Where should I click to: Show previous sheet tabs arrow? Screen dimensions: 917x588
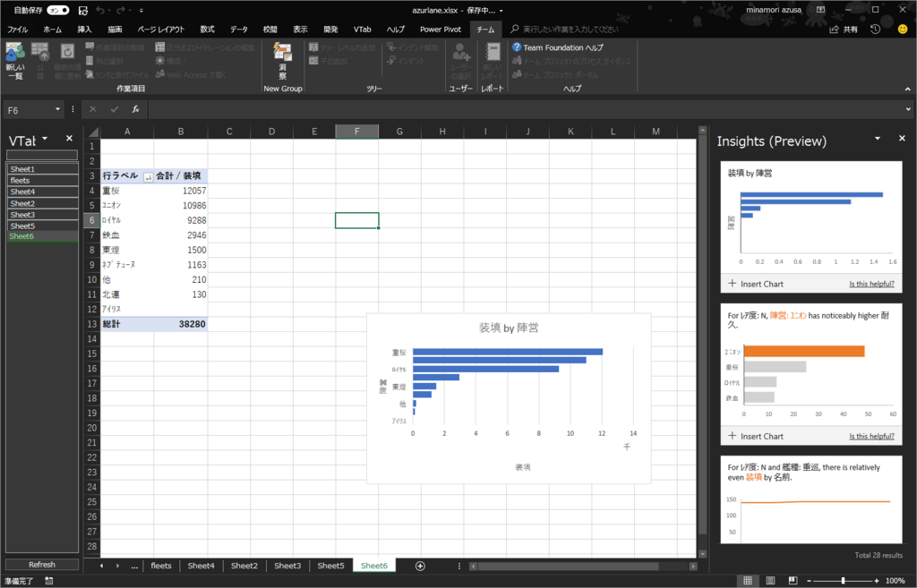point(102,566)
